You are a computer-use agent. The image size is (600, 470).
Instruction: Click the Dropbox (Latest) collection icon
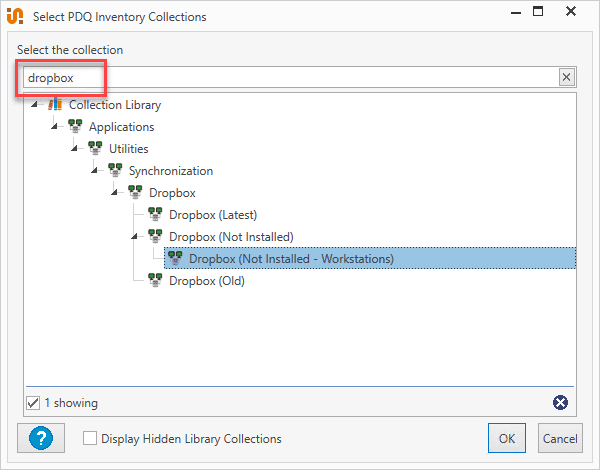tap(155, 214)
